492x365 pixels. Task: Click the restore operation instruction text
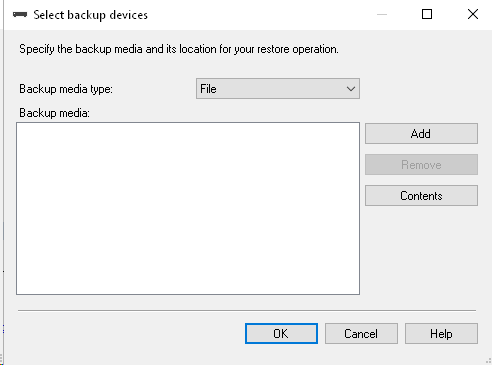(179, 49)
